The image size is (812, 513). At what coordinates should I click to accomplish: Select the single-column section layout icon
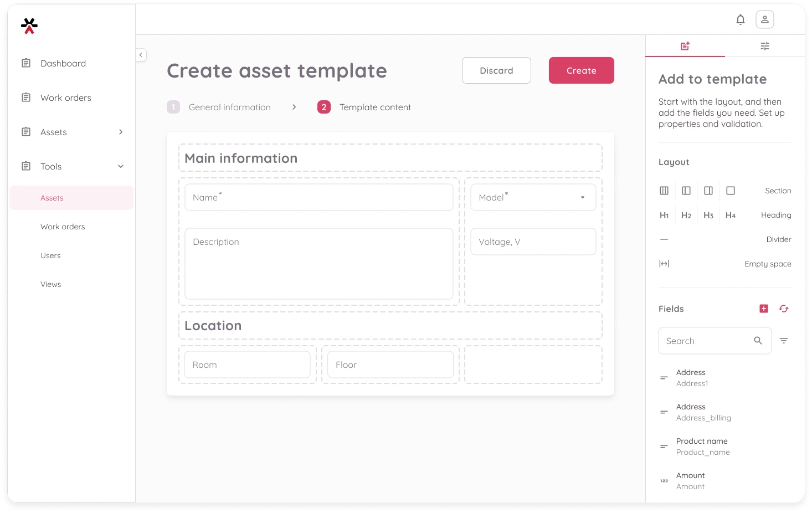point(731,191)
